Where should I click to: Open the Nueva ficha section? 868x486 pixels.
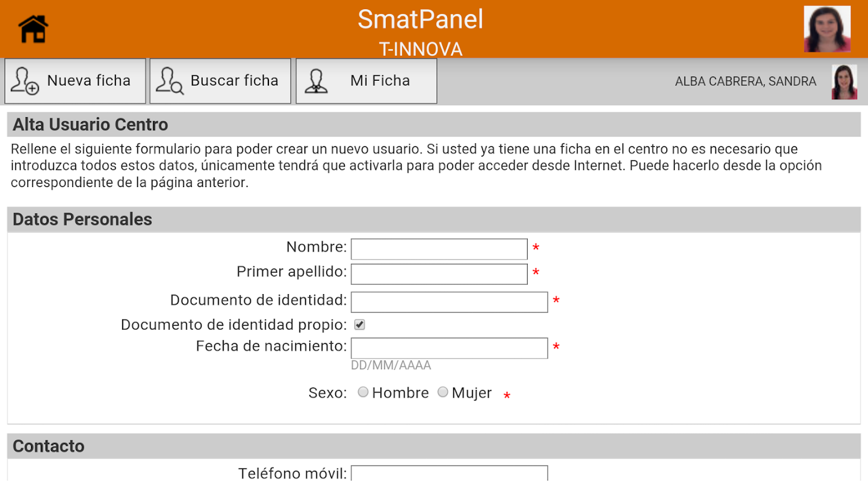89,81
